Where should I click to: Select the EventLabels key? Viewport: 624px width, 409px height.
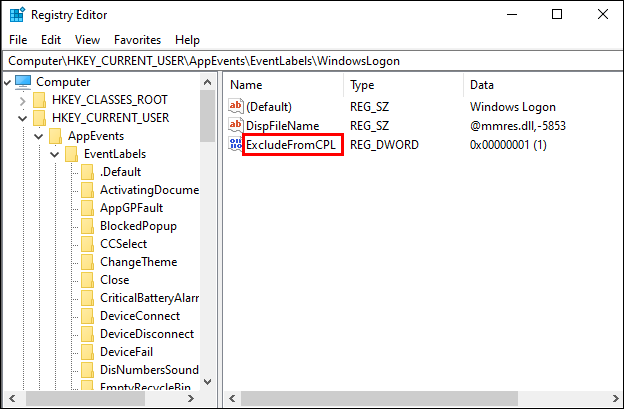click(115, 154)
